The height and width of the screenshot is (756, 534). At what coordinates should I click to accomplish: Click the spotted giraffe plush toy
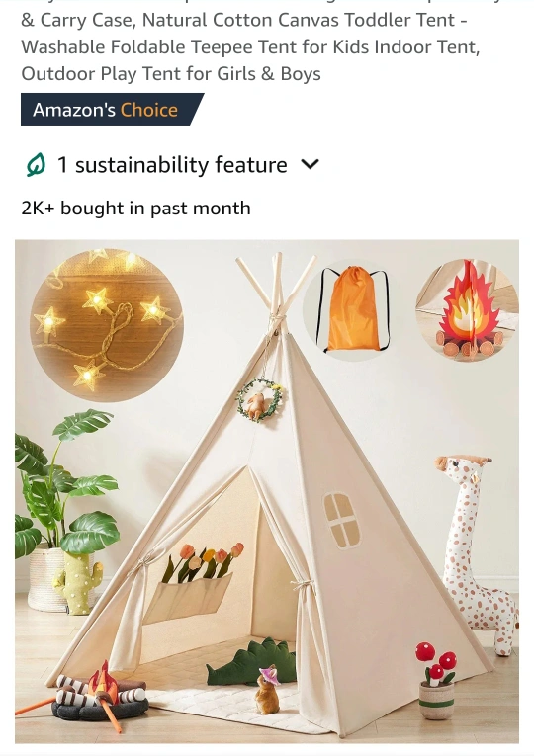[475, 552]
